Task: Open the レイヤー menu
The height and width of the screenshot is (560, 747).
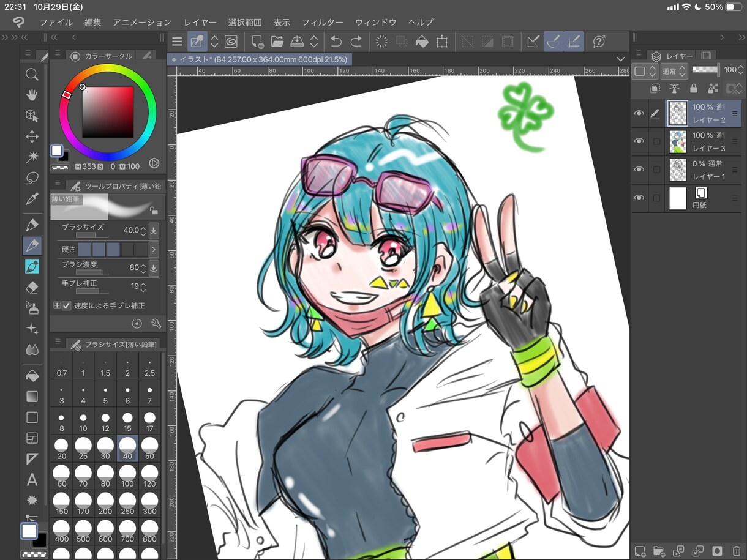Action: 200,22
